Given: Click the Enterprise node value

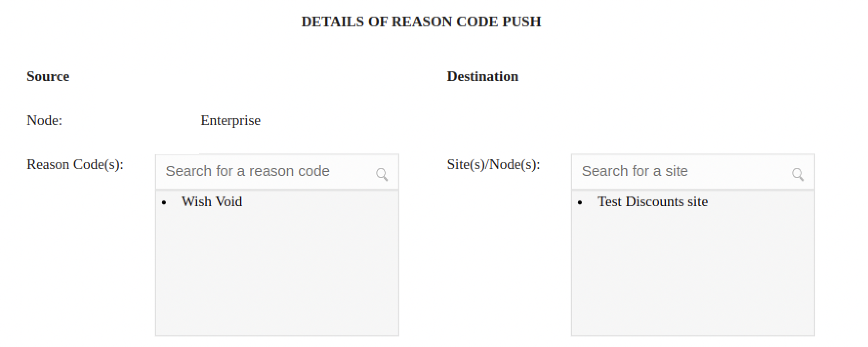Looking at the screenshot, I should tap(230, 121).
